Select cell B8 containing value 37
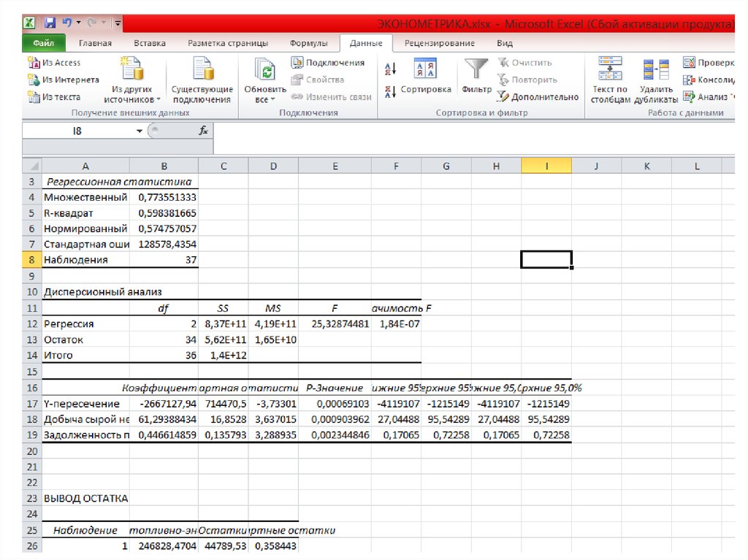Image resolution: width=748 pixels, height=560 pixels. click(164, 259)
